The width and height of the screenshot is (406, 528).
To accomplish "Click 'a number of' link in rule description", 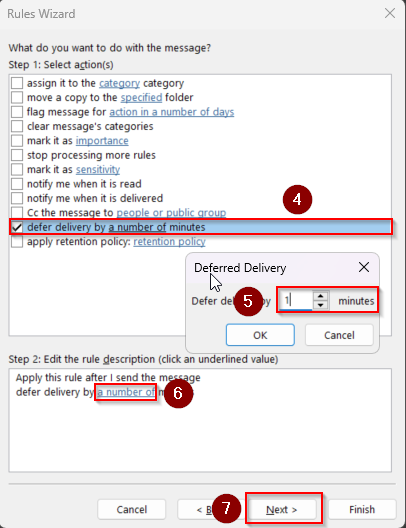I will (126, 392).
